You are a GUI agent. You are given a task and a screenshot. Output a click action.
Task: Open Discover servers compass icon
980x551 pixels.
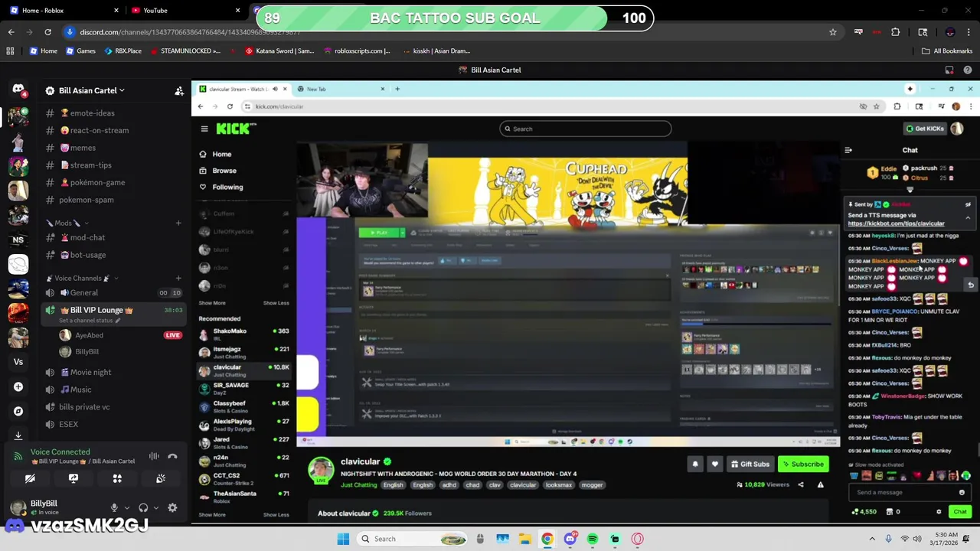[18, 411]
